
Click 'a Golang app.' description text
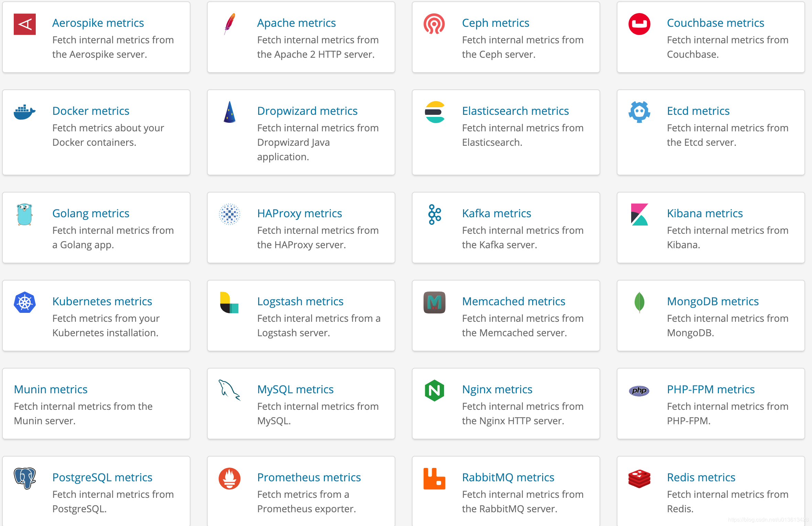pos(83,245)
